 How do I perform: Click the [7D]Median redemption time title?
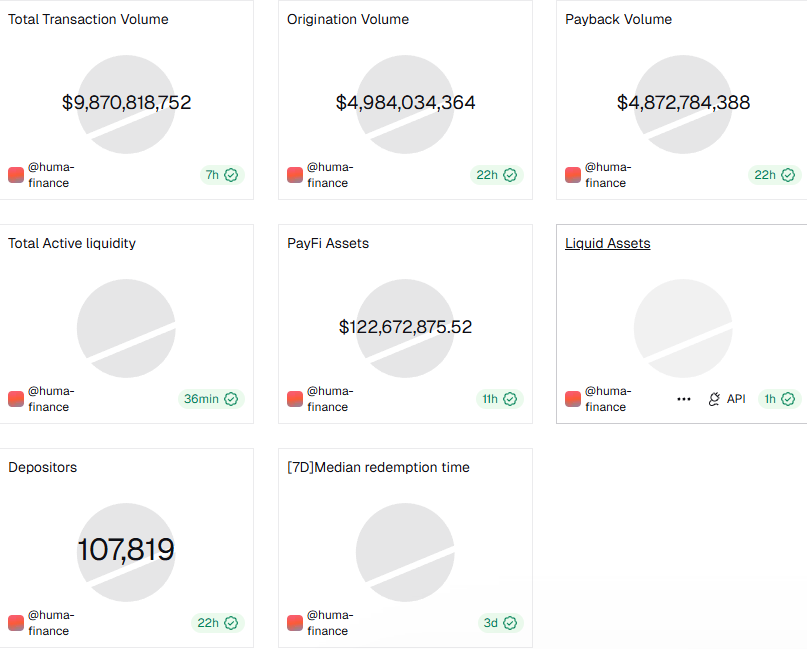(x=378, y=467)
